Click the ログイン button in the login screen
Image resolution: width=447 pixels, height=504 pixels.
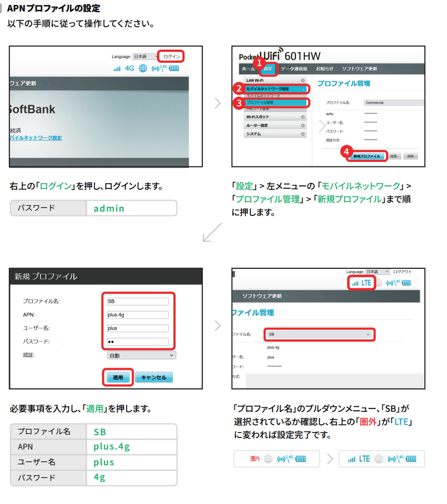click(x=172, y=57)
